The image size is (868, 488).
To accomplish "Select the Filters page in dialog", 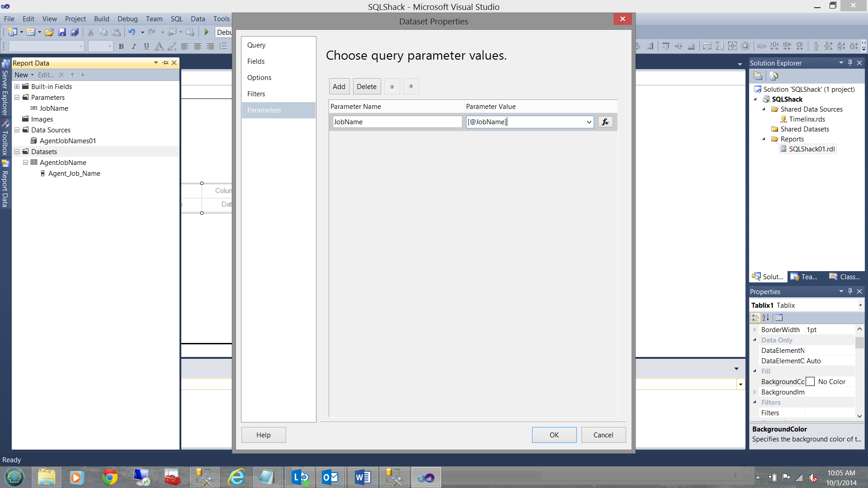I will (256, 94).
